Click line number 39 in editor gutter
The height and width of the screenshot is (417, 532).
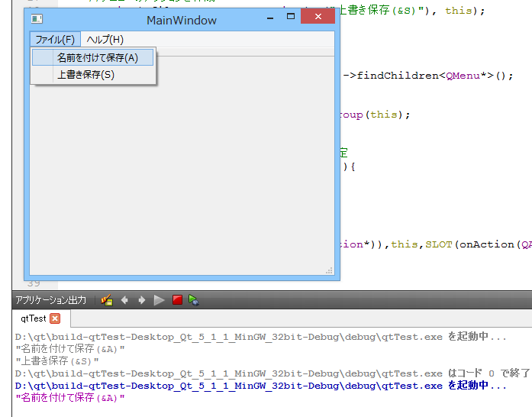click(x=34, y=283)
